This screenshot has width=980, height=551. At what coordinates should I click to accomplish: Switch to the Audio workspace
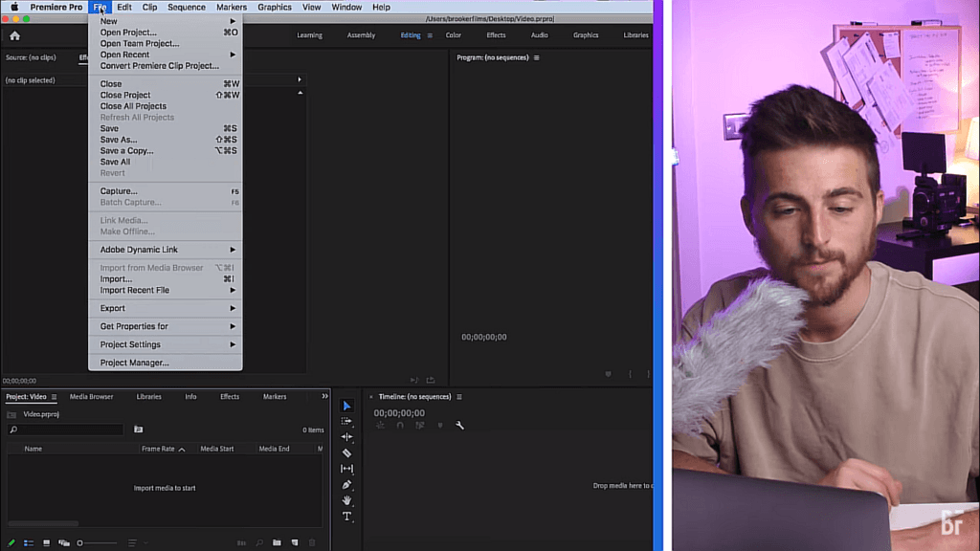click(540, 35)
